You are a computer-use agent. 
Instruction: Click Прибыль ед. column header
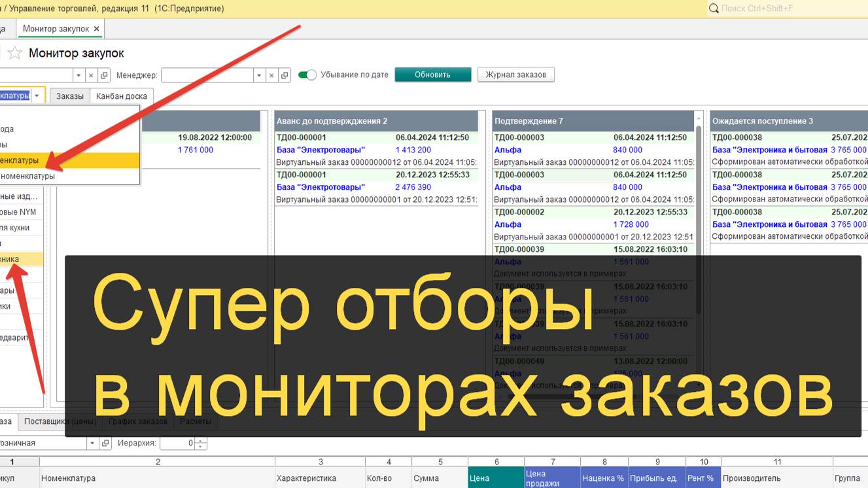point(657,478)
